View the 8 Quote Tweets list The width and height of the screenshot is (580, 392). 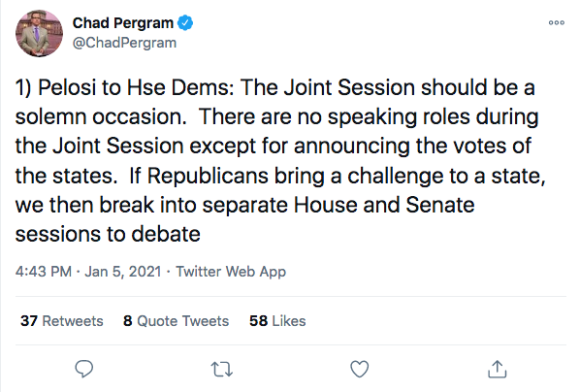[x=177, y=321]
